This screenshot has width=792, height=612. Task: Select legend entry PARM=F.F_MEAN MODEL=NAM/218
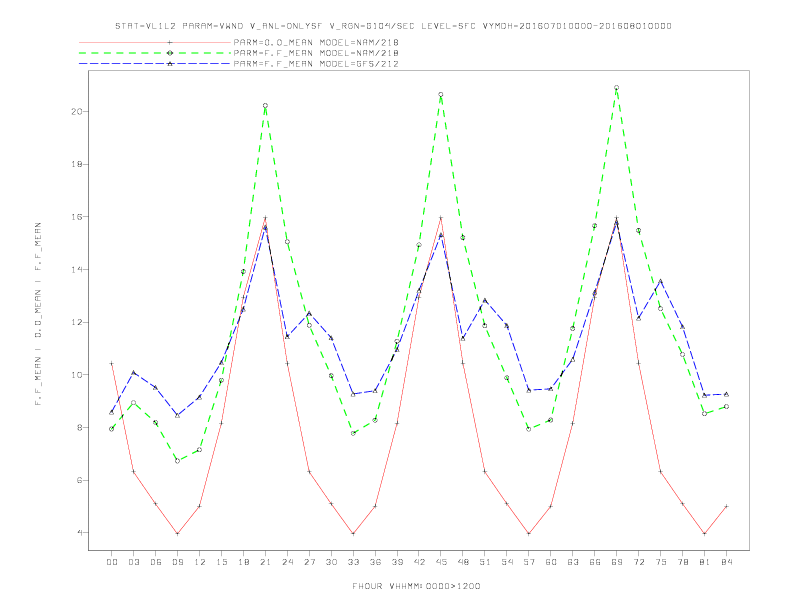pos(316,53)
